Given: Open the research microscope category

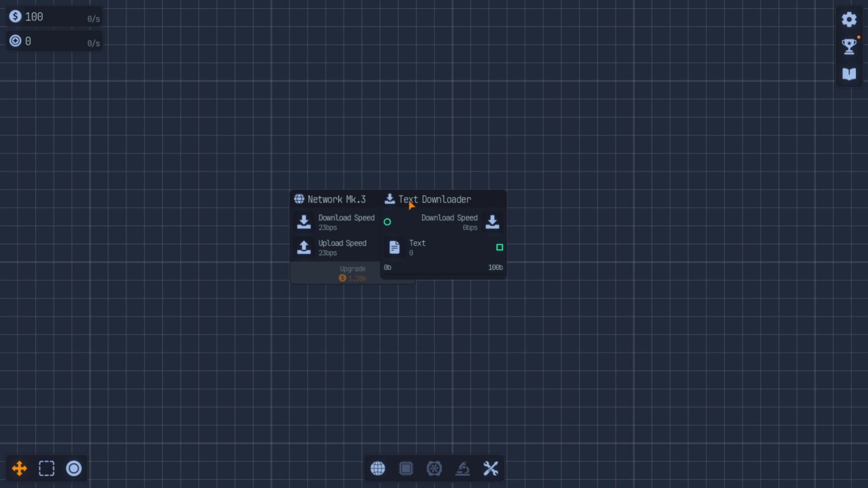Looking at the screenshot, I should coord(462,469).
